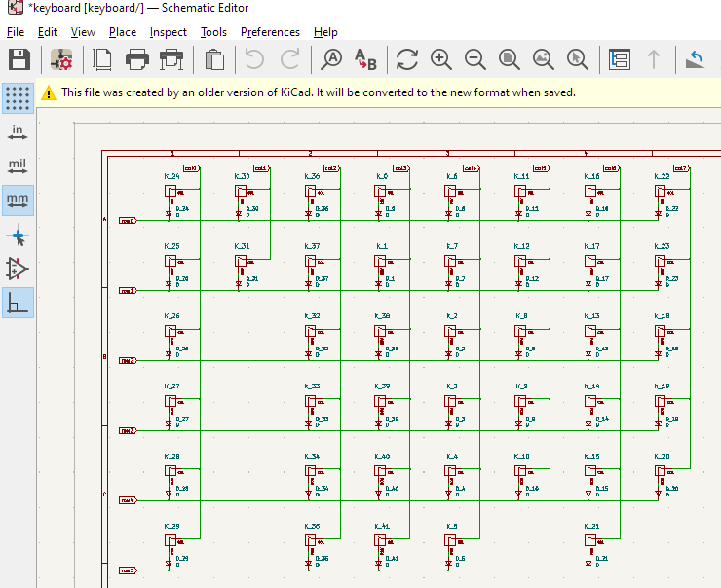
Task: Switch units to inches
Action: coord(18,132)
